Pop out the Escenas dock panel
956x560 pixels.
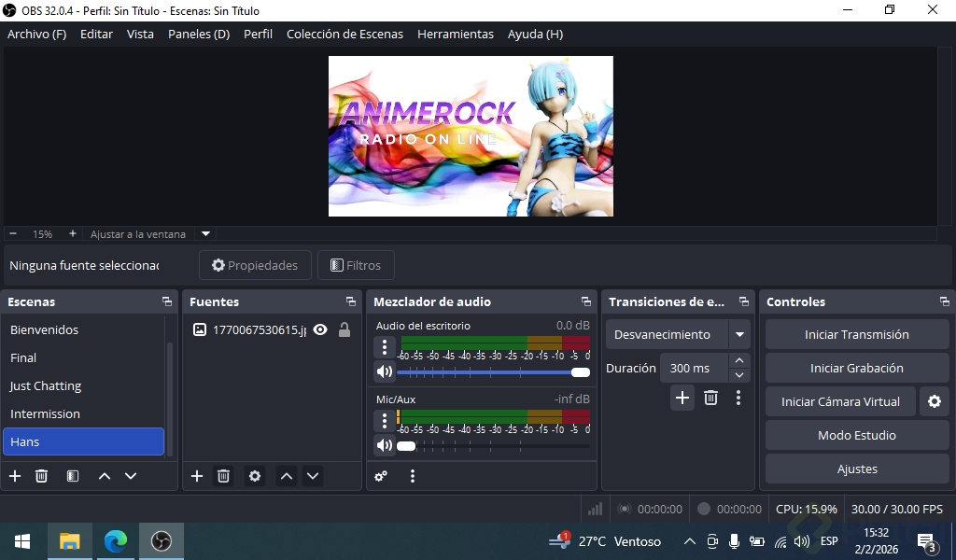(167, 301)
